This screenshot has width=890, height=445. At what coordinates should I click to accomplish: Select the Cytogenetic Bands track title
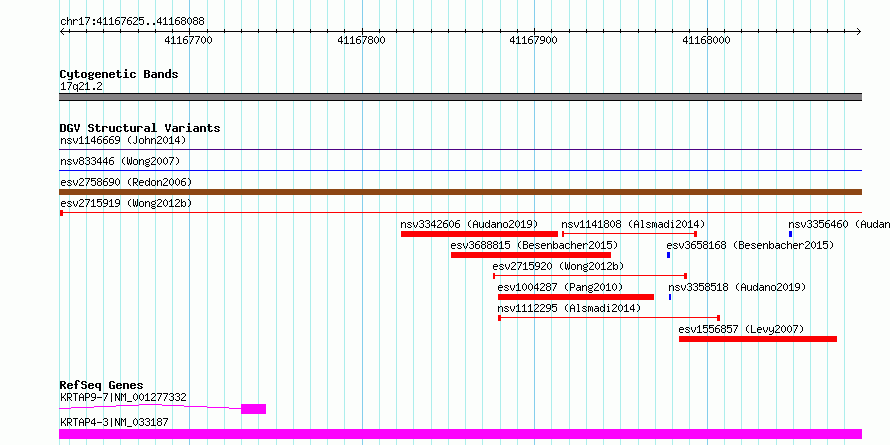tap(119, 74)
